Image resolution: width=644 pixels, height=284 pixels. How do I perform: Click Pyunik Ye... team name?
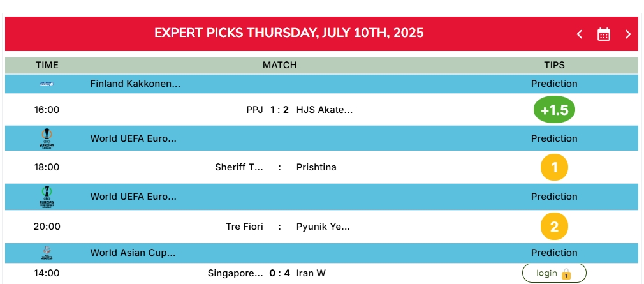(x=323, y=227)
